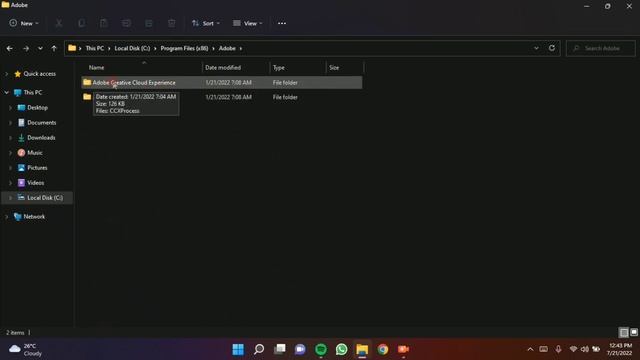The height and width of the screenshot is (360, 640).
Task: Sort by Date modified column
Action: click(223, 67)
